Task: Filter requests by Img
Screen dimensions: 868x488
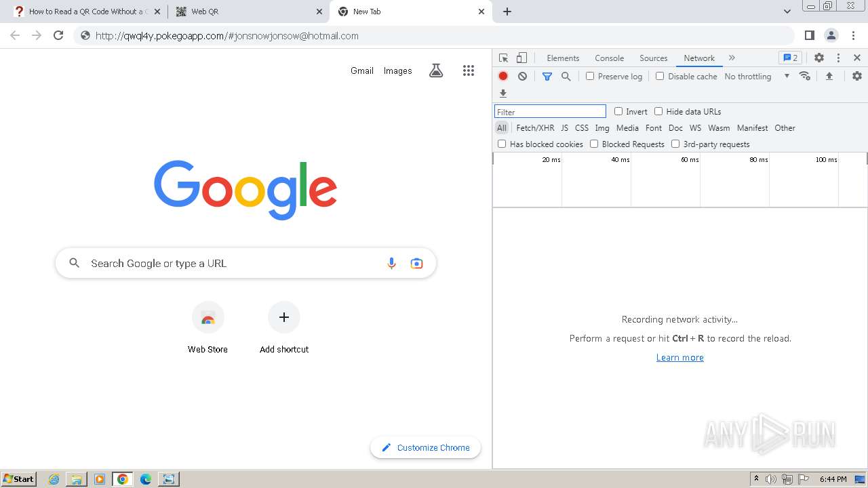Action: (x=602, y=128)
